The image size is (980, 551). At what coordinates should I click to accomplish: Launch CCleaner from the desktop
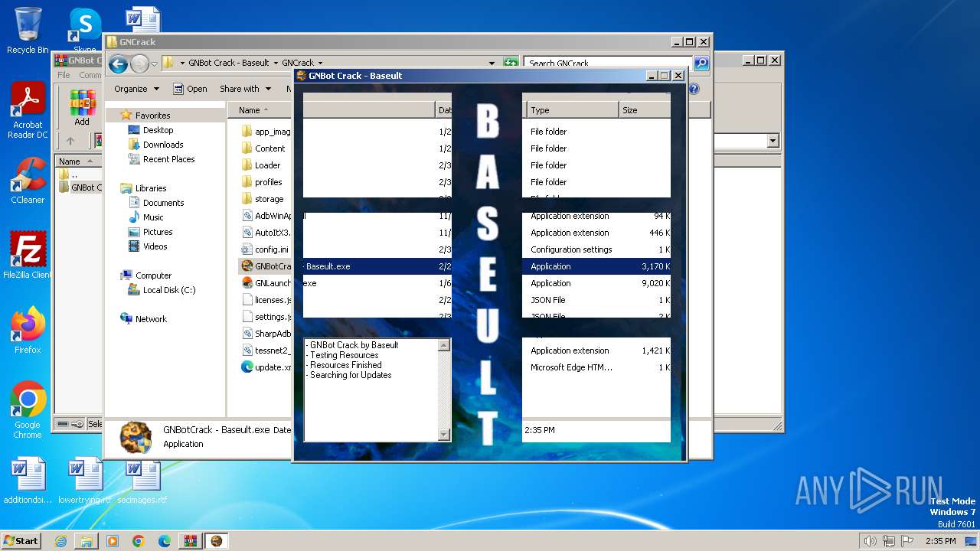click(28, 181)
